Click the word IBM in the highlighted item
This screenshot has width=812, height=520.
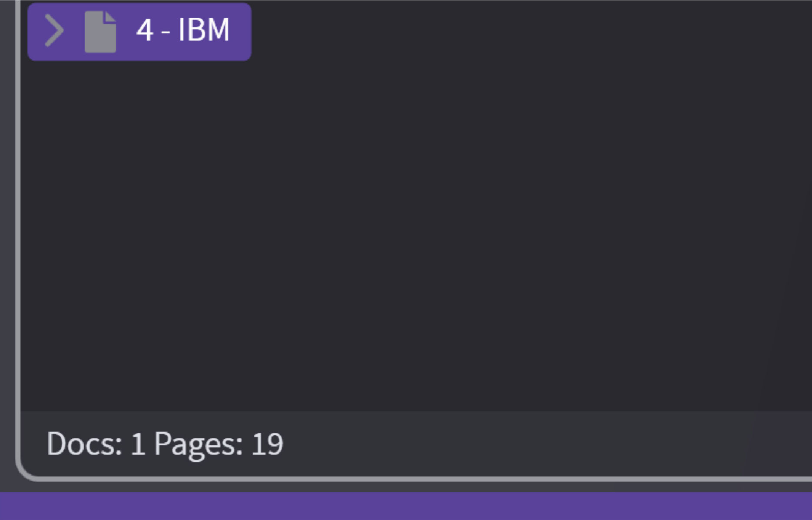204,30
